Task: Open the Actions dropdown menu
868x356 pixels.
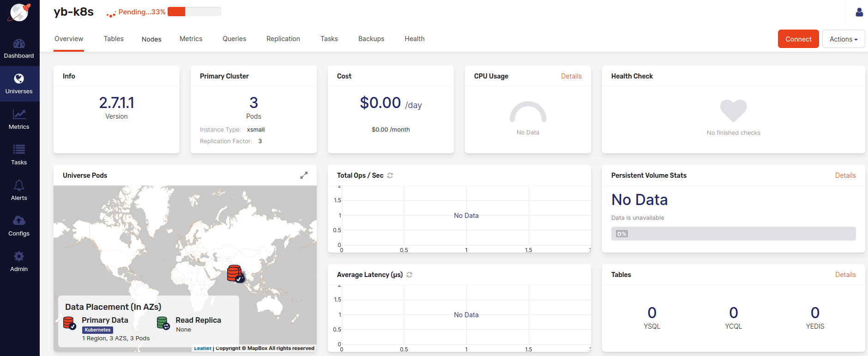Action: 843,39
